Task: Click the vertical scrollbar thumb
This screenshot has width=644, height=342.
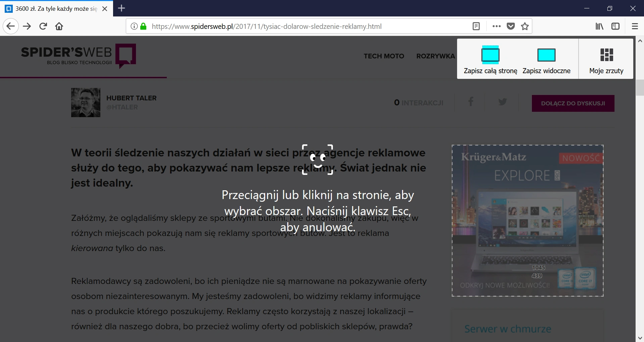Action: tap(640, 88)
